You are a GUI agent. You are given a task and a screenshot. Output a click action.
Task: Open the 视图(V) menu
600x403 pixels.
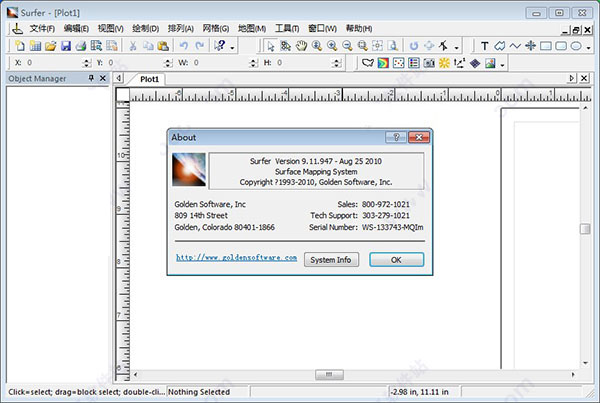[x=111, y=28]
